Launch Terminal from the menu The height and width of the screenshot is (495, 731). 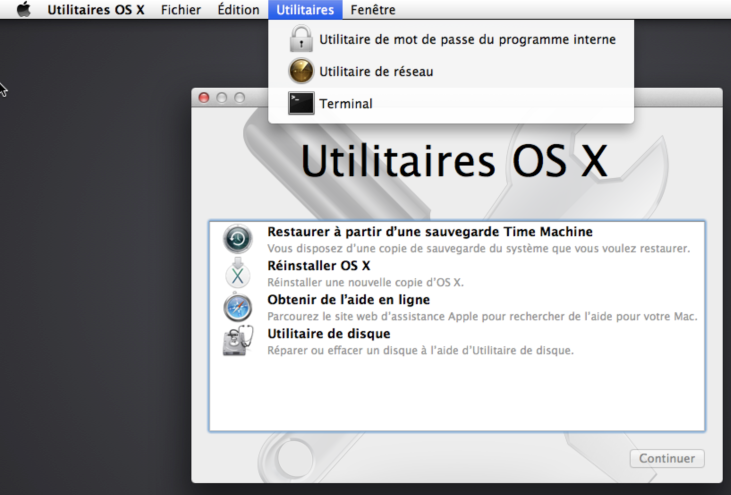click(x=451, y=103)
